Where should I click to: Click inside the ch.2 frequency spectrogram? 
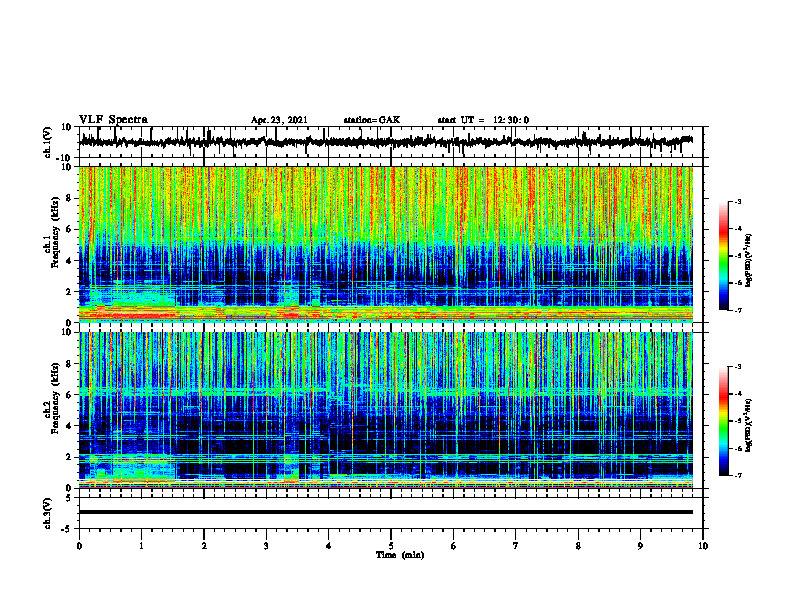point(385,410)
